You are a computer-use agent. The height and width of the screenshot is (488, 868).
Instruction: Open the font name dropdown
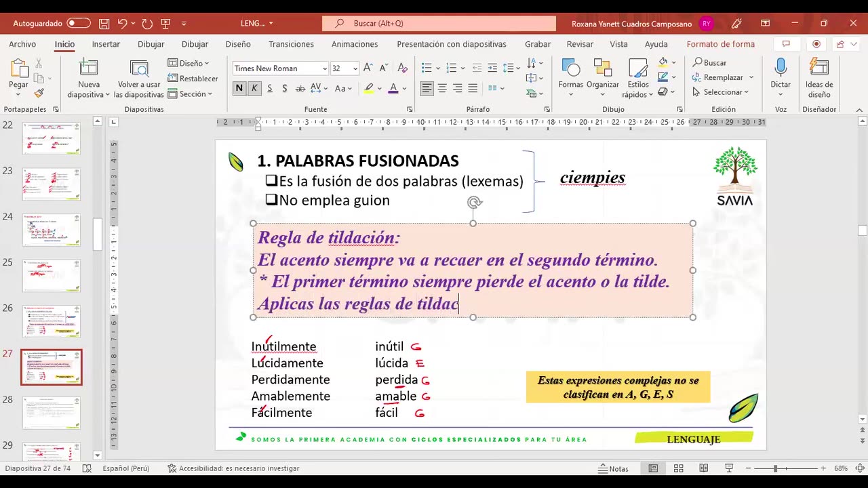(324, 68)
